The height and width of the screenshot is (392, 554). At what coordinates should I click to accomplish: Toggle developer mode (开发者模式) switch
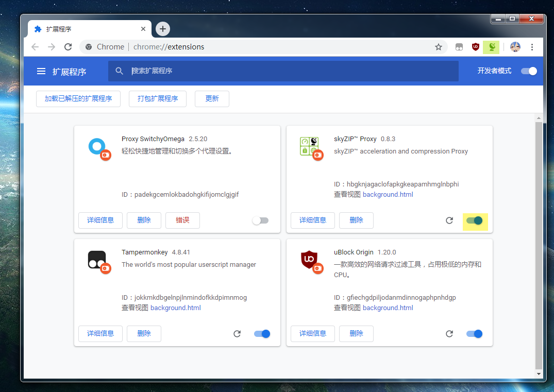[529, 71]
